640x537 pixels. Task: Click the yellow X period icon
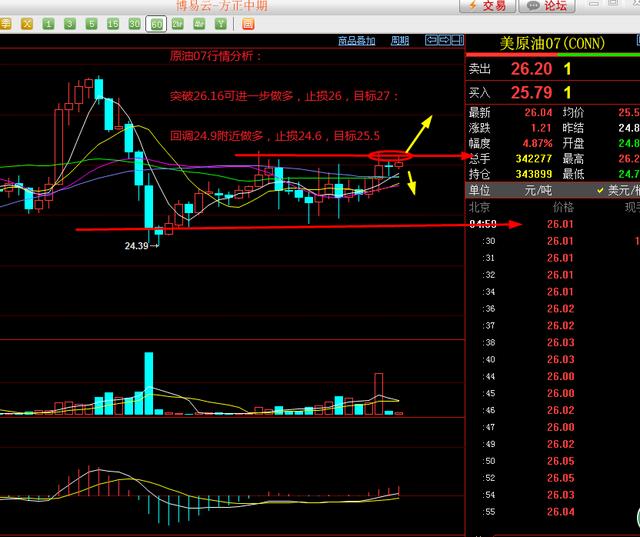point(27,24)
